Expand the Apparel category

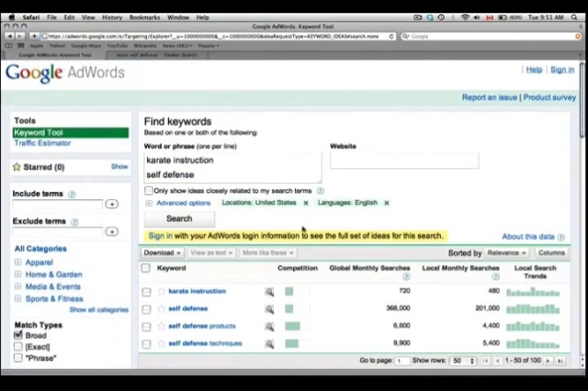pyautogui.click(x=17, y=263)
